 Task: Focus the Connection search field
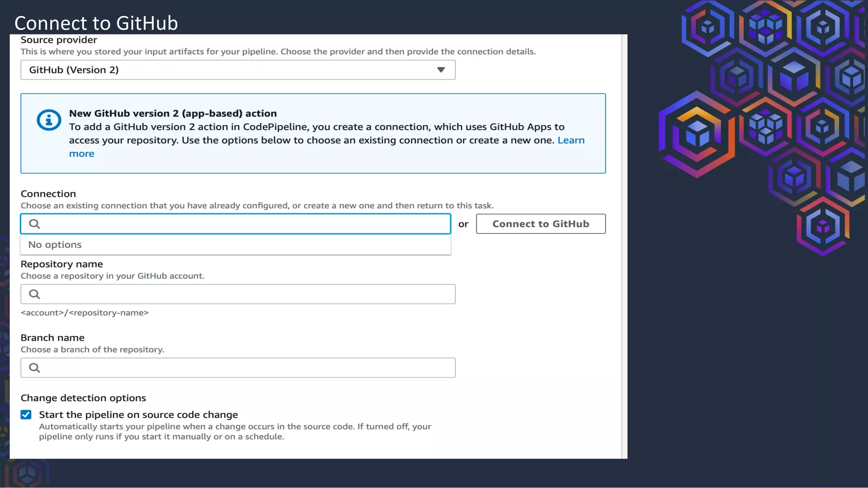[236, 224]
